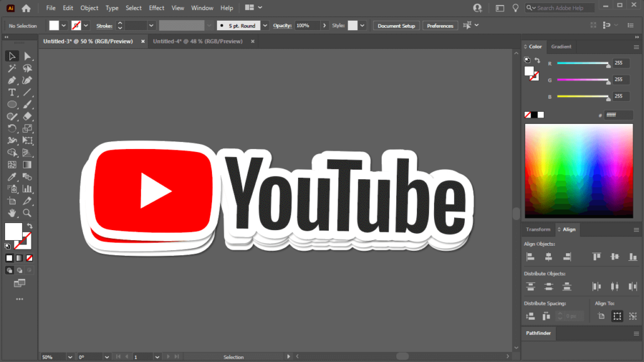Click the Preferences button
This screenshot has height=362, width=644.
tap(440, 26)
